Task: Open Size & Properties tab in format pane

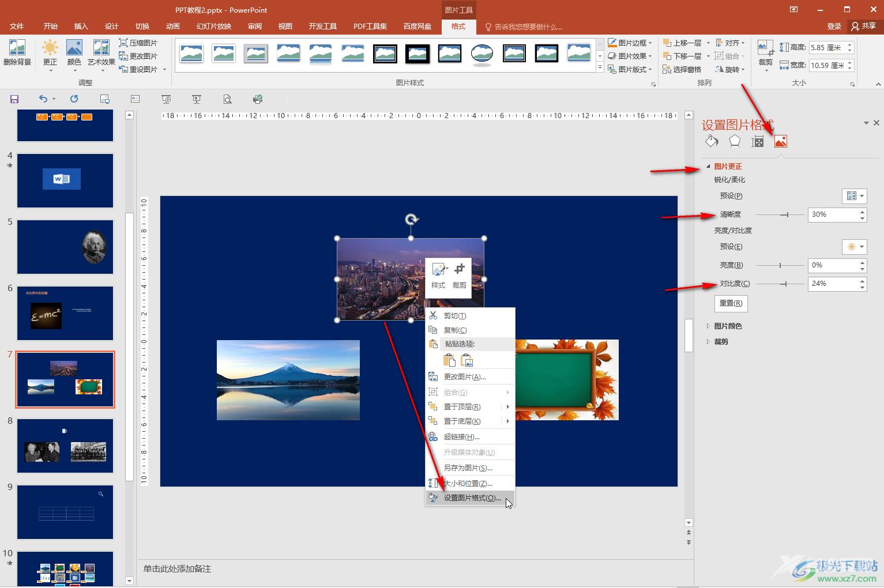Action: [758, 141]
